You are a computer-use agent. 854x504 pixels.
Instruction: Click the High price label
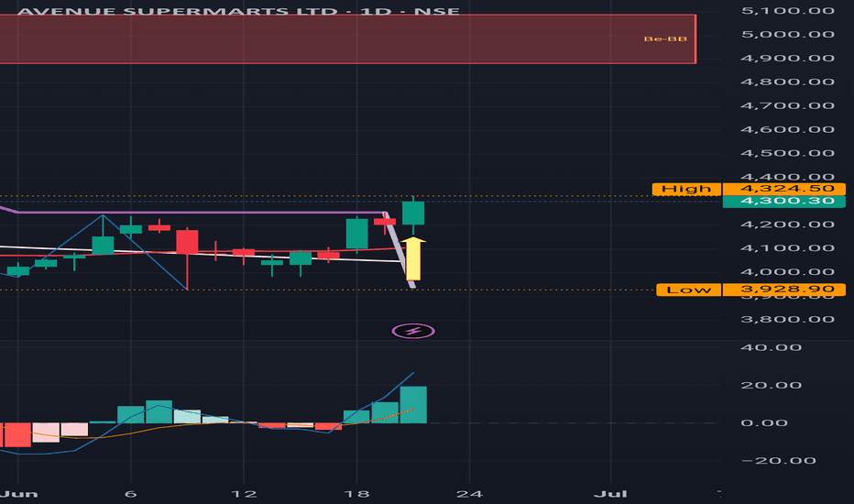point(686,189)
